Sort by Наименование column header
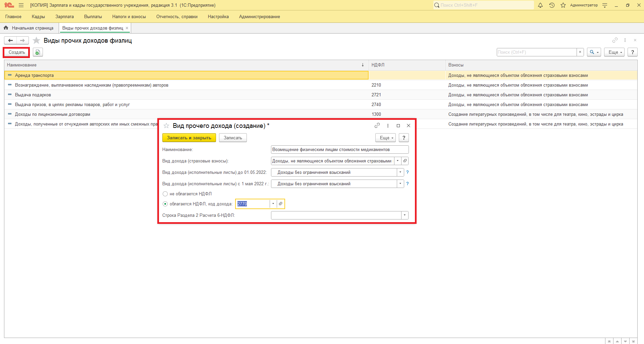The height and width of the screenshot is (344, 644). 186,65
